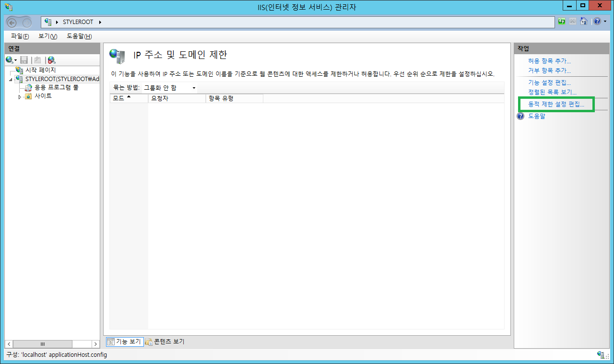This screenshot has width=614, height=364.
Task: Sort by the 모드 column header
Action: (x=129, y=98)
